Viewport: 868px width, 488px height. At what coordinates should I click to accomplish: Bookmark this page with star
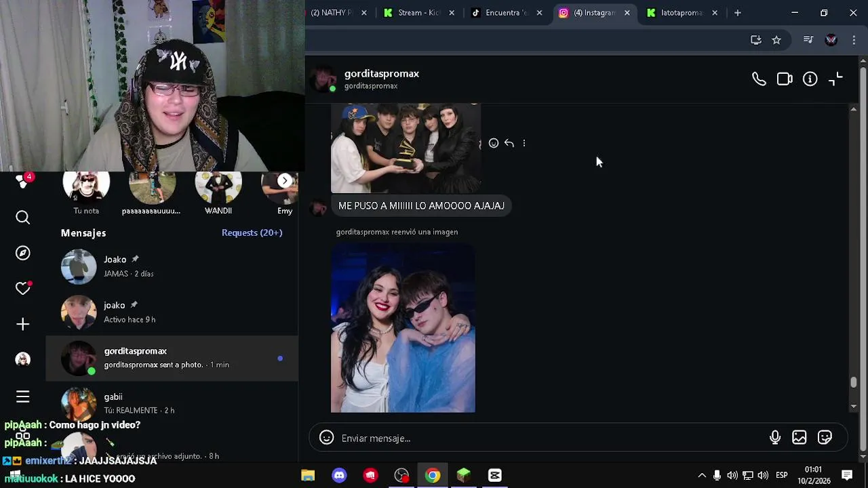point(776,40)
